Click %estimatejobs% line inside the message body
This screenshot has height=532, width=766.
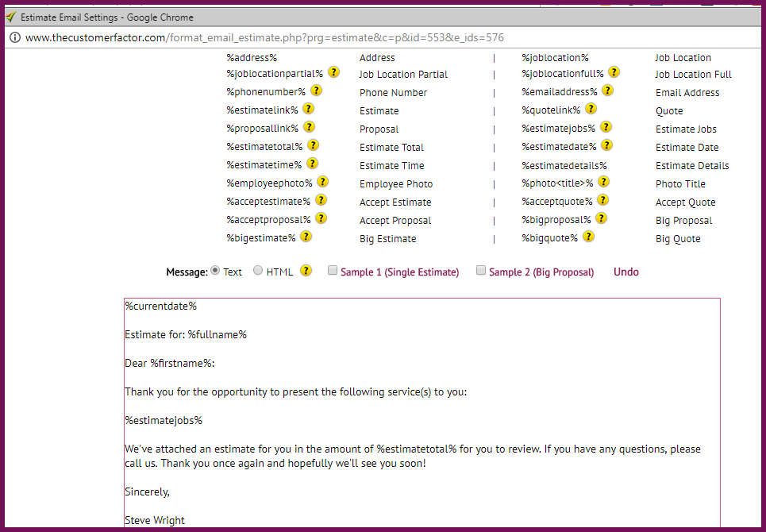(164, 421)
